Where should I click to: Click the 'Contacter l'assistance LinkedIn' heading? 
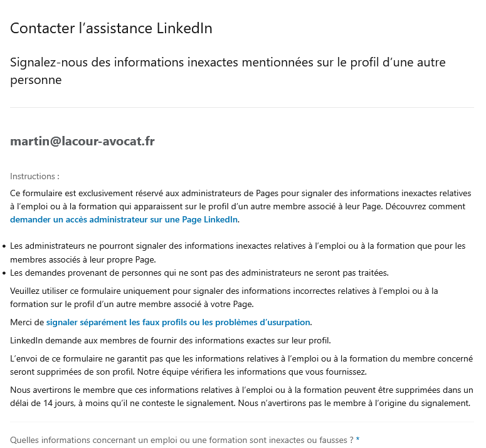coord(111,28)
